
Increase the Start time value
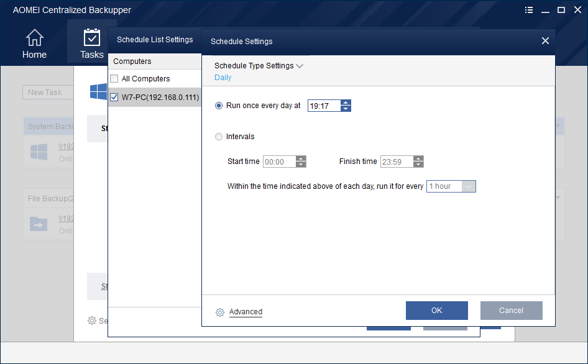click(301, 159)
